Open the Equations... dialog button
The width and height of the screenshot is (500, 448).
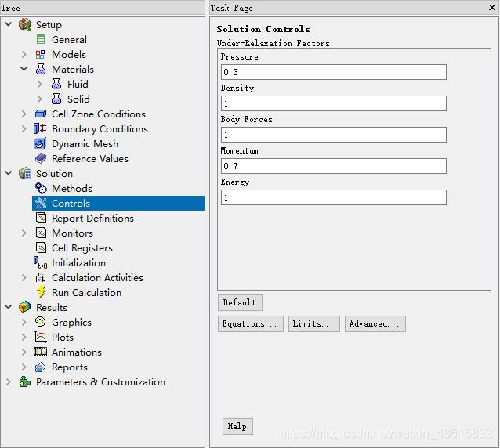(x=250, y=324)
